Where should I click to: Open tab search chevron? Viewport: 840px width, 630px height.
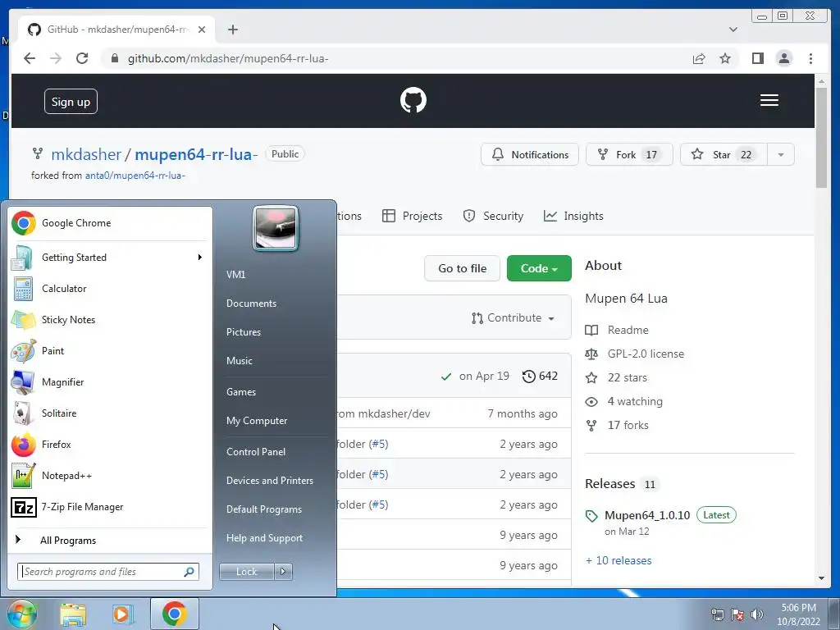pyautogui.click(x=733, y=30)
